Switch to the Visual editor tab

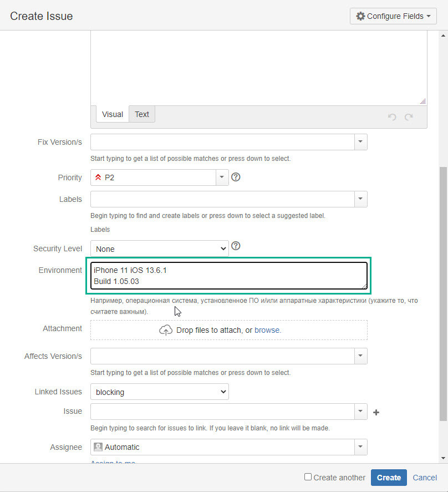pyautogui.click(x=113, y=114)
